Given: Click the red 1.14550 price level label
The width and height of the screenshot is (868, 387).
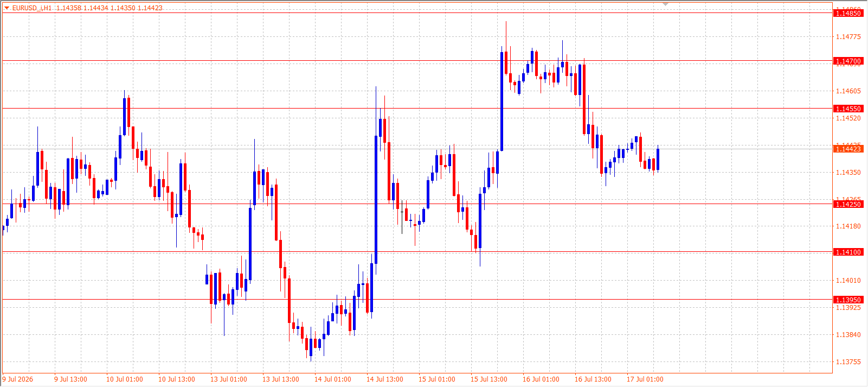Looking at the screenshot, I should (x=848, y=109).
